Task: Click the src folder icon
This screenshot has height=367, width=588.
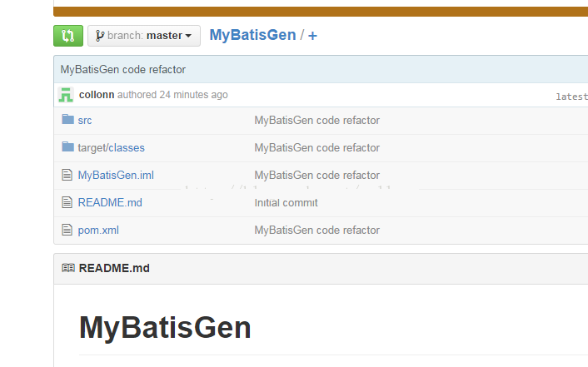Action: 67,120
